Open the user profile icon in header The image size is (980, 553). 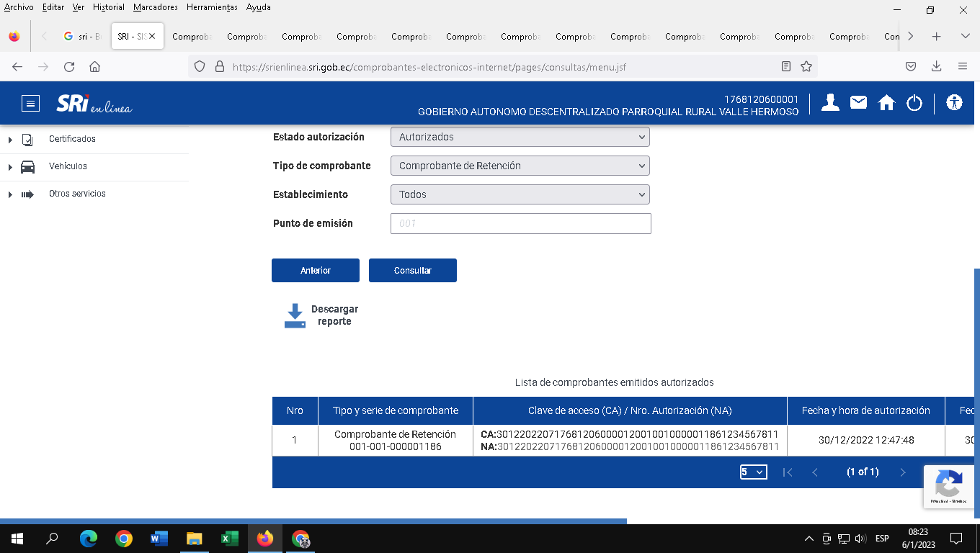click(830, 103)
